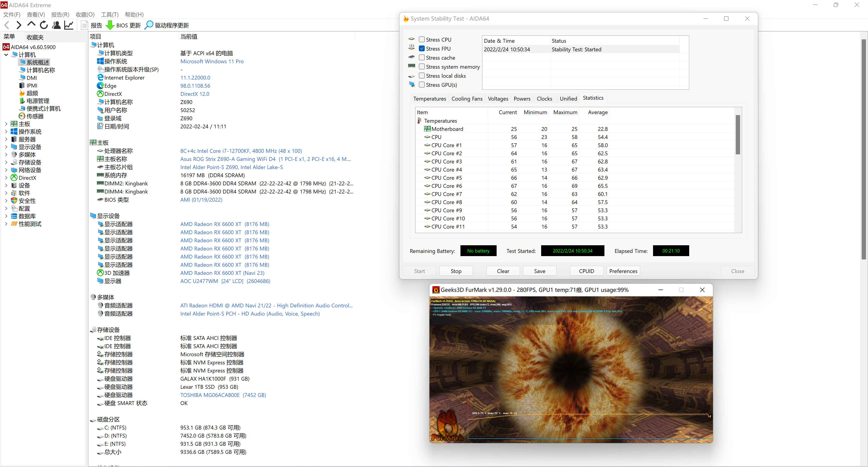868x467 pixels.
Task: Expand the 网络设备 tree node
Action: [6, 170]
